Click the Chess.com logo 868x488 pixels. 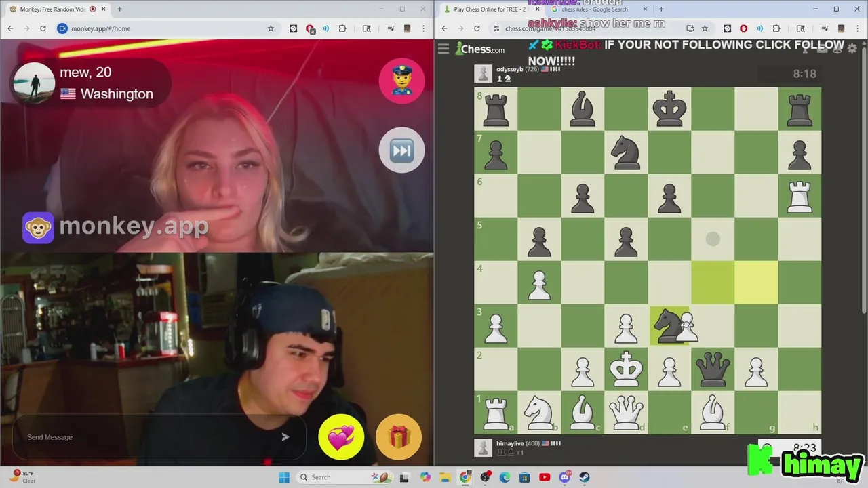point(480,49)
